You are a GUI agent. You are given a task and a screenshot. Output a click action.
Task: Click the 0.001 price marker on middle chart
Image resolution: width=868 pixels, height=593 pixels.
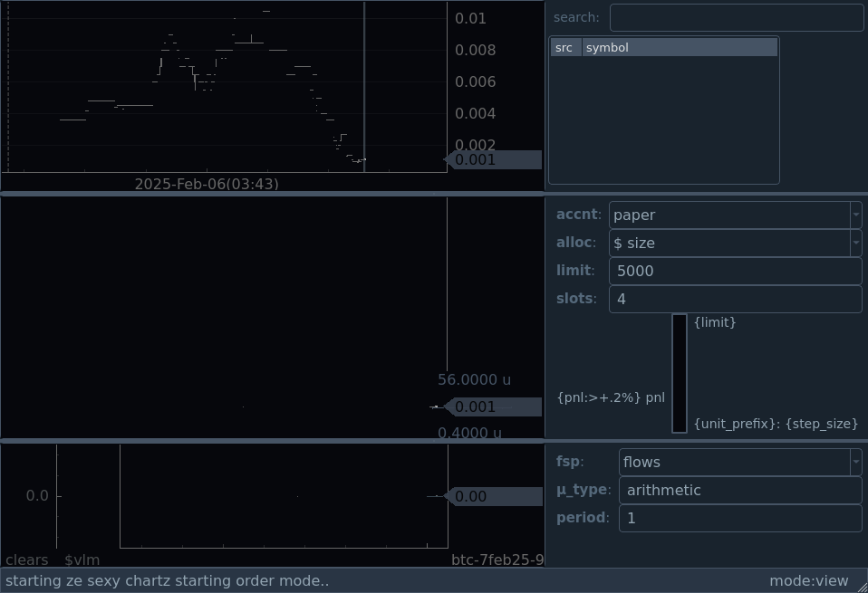point(494,407)
